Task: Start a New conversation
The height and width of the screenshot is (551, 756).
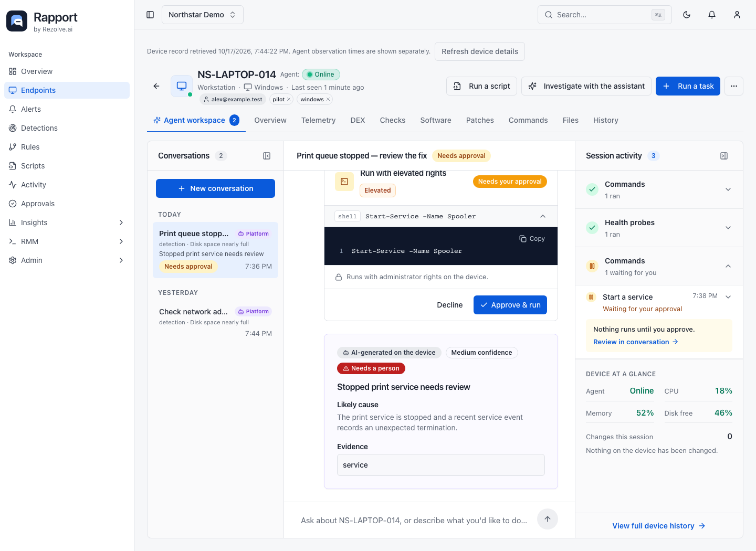Action: pyautogui.click(x=215, y=188)
